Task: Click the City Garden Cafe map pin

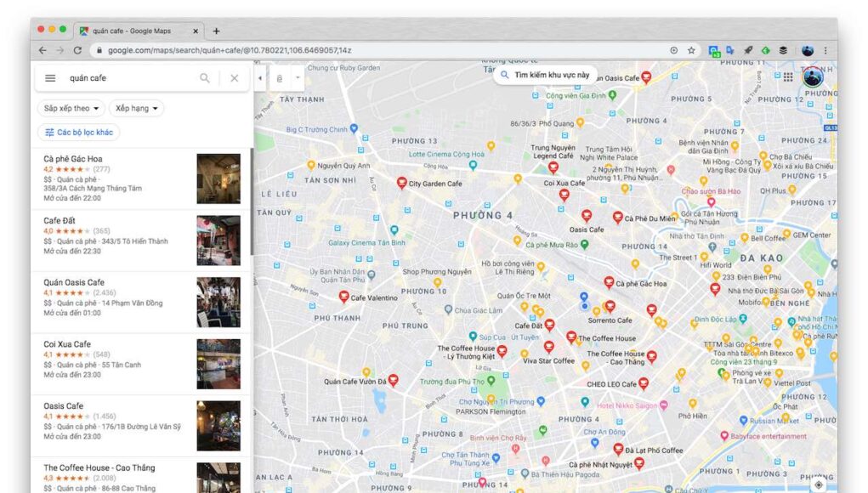Action: (x=402, y=183)
